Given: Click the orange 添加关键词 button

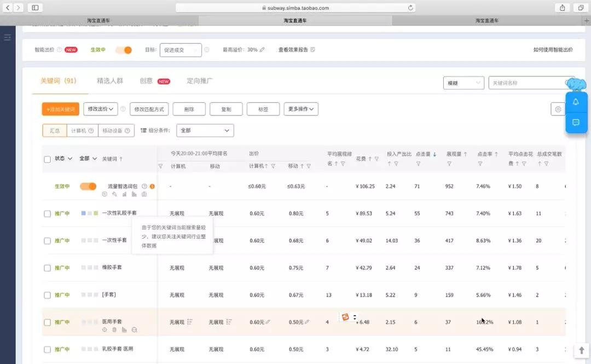Looking at the screenshot, I should pyautogui.click(x=61, y=109).
